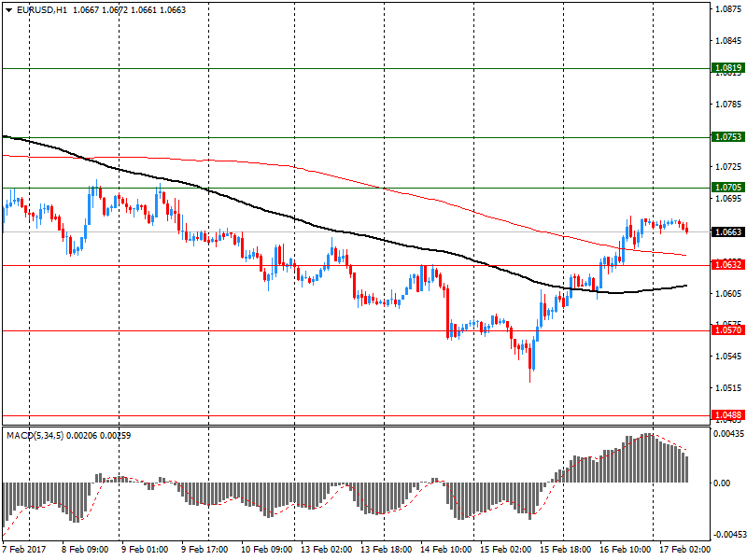
Task: Click the 8 Feb 09:00 time label
Action: (x=85, y=550)
